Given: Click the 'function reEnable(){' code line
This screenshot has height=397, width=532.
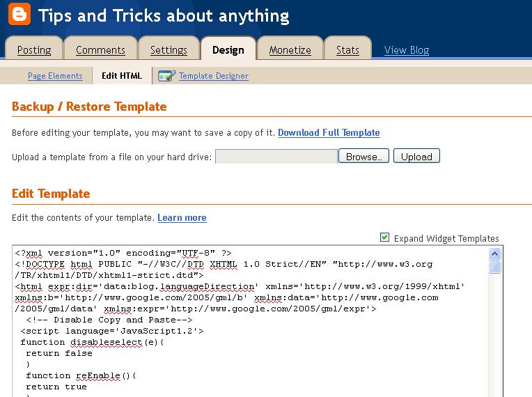Looking at the screenshot, I should pos(81,375).
